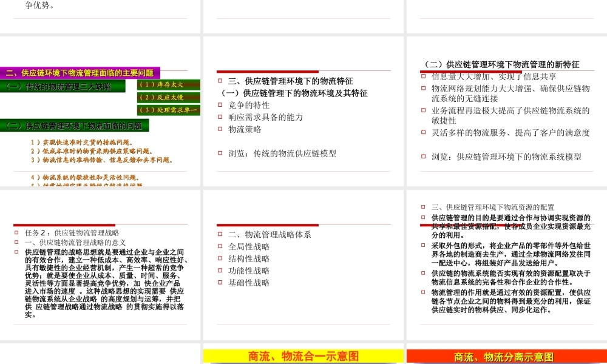Click link 浏览:传统的物流供应链模型
Screen dimensions: 607x364
(x=282, y=153)
